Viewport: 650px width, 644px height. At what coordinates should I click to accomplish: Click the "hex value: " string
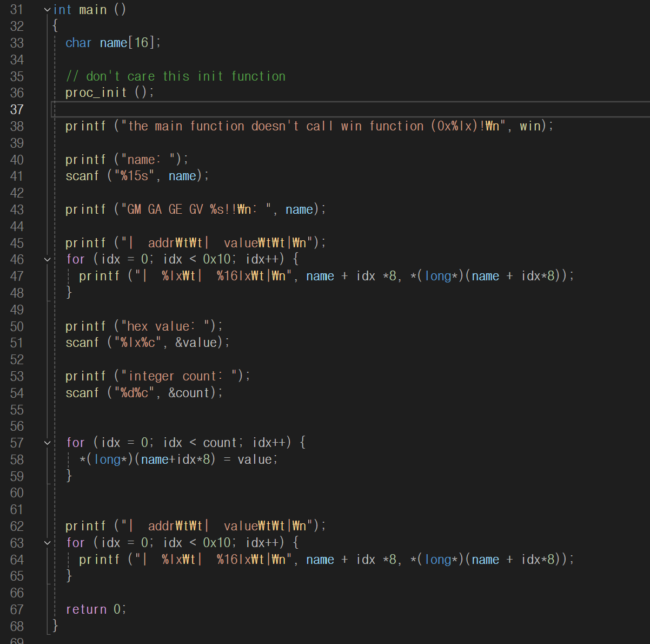click(x=164, y=326)
